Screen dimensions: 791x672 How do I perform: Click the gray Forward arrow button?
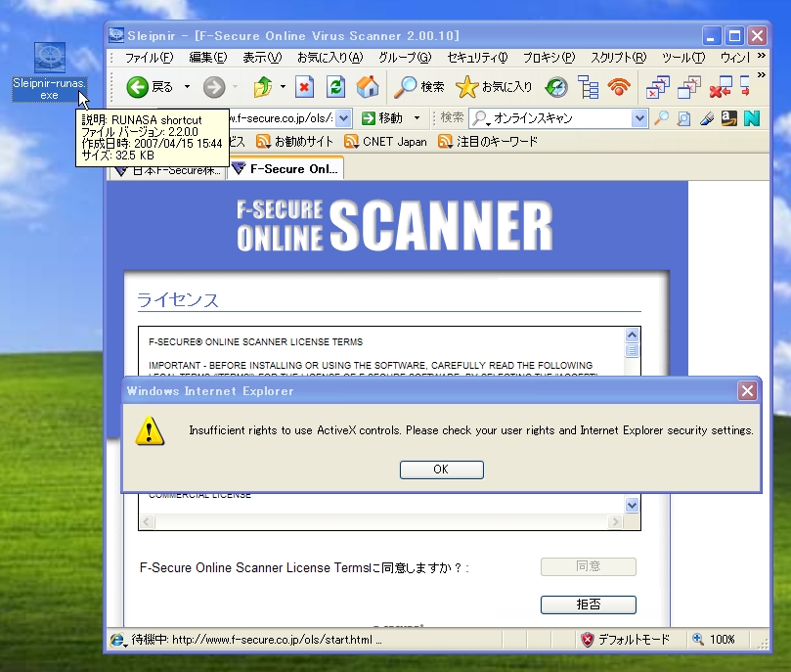tap(214, 87)
